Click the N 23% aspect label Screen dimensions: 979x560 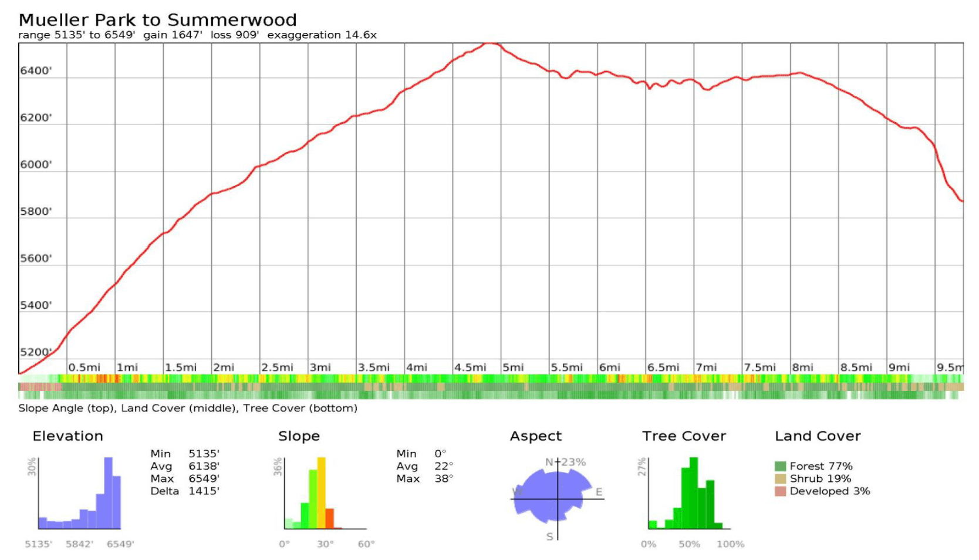pos(566,462)
